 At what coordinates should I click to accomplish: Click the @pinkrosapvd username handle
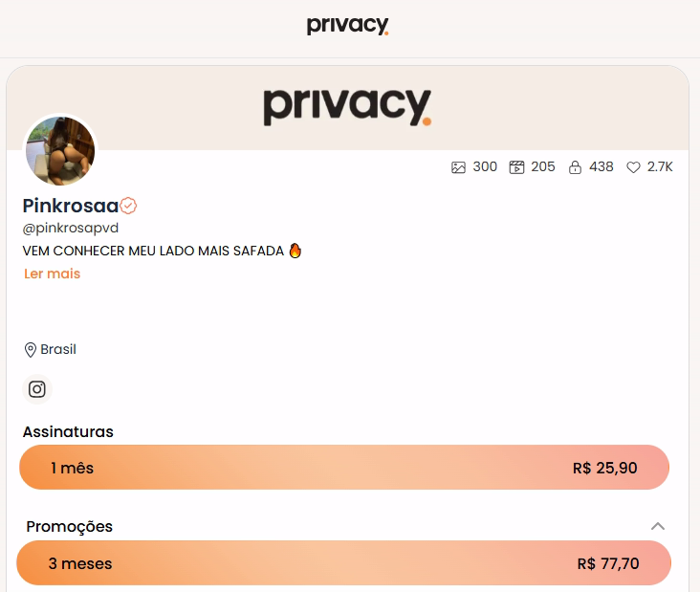[71, 229]
